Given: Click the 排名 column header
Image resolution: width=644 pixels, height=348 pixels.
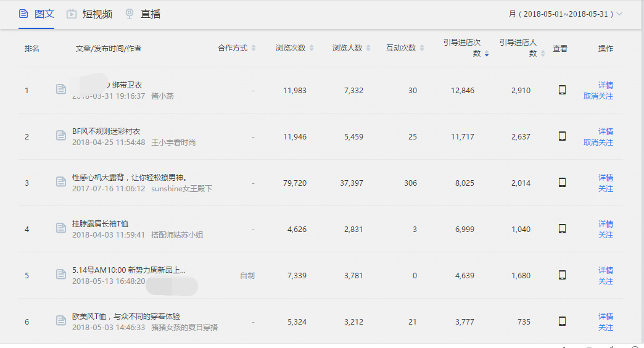Looking at the screenshot, I should pyautogui.click(x=31, y=49).
